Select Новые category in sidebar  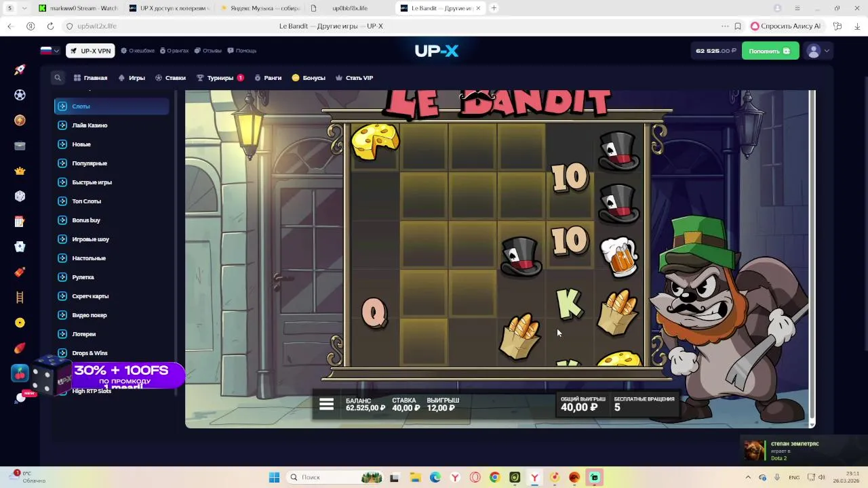[x=111, y=144]
